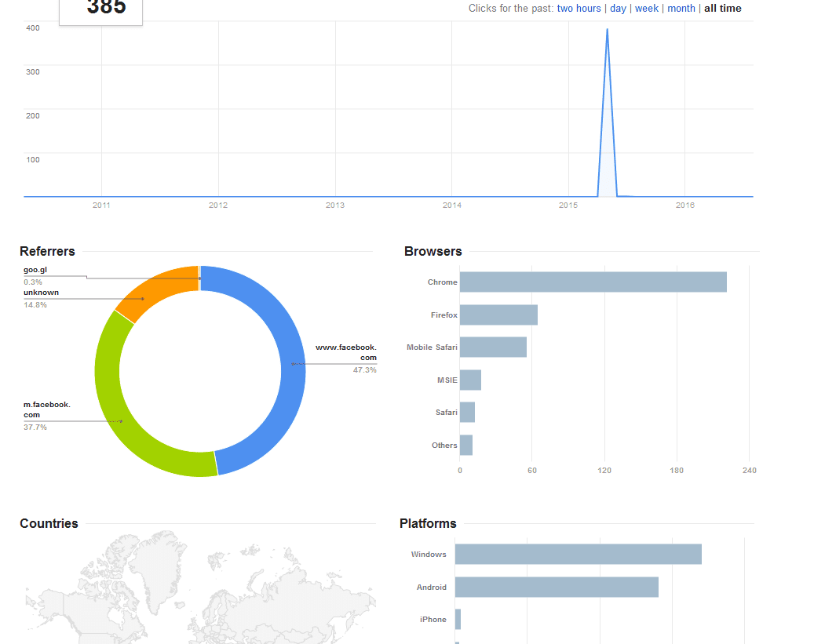Click the Android label in Platforms
Viewport: 814px width, 644px height.
pyautogui.click(x=432, y=587)
